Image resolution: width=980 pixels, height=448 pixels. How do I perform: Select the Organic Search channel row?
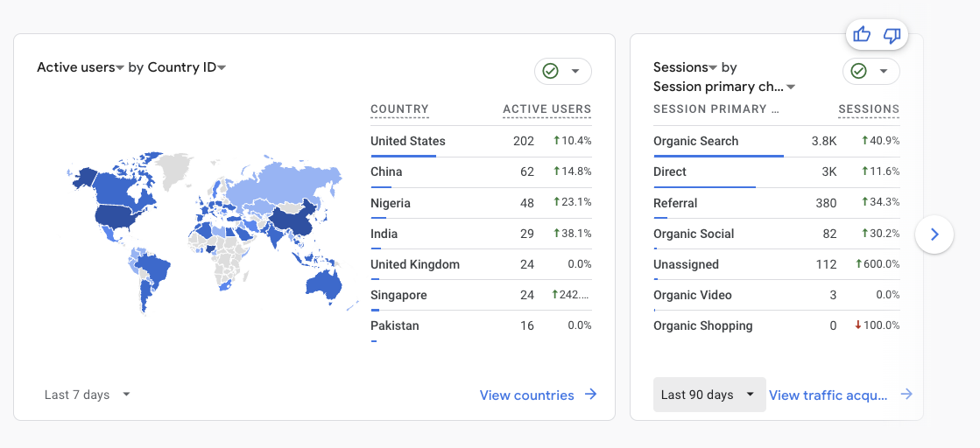(x=775, y=141)
